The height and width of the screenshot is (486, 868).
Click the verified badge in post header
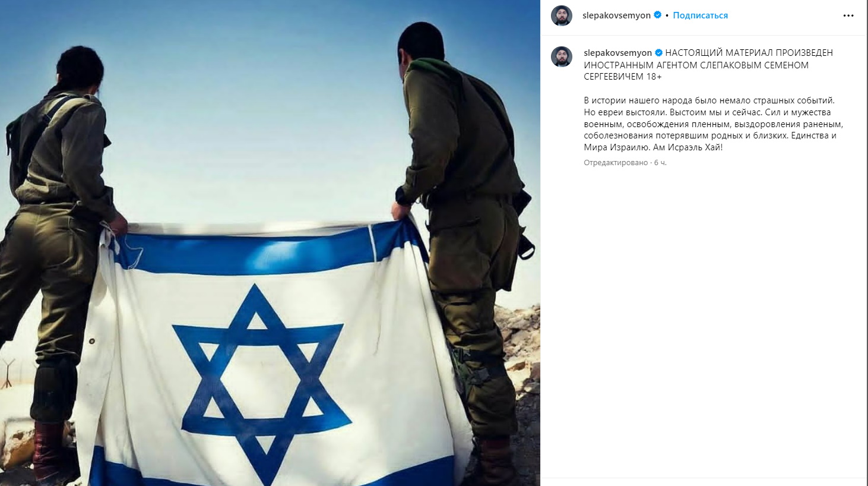point(657,15)
